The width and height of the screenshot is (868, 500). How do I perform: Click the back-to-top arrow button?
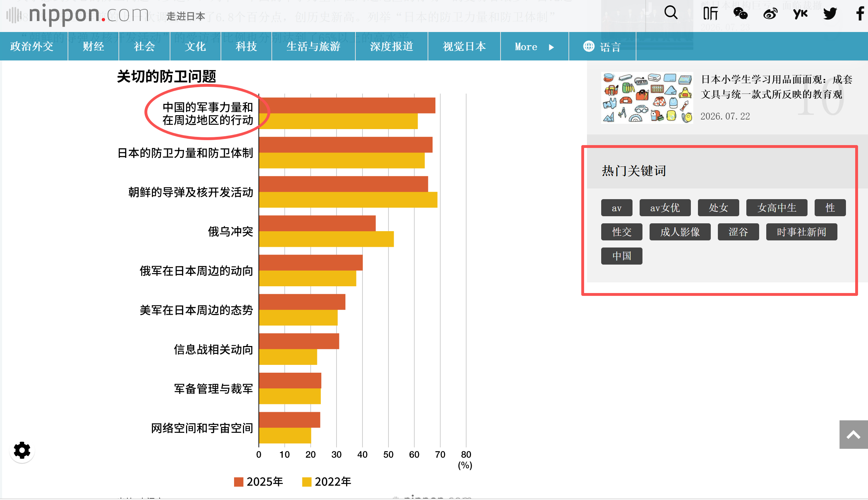[x=853, y=435]
